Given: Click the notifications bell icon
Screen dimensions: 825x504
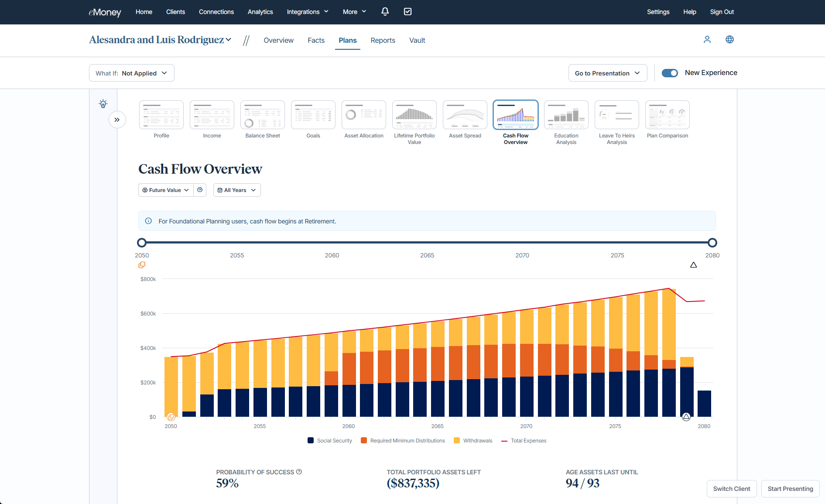Looking at the screenshot, I should (385, 12).
